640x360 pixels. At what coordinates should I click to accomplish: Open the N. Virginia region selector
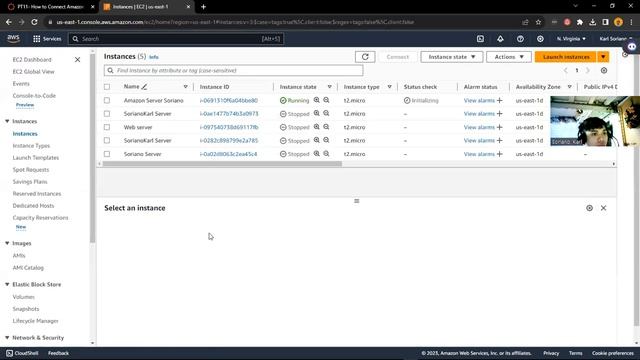point(571,39)
